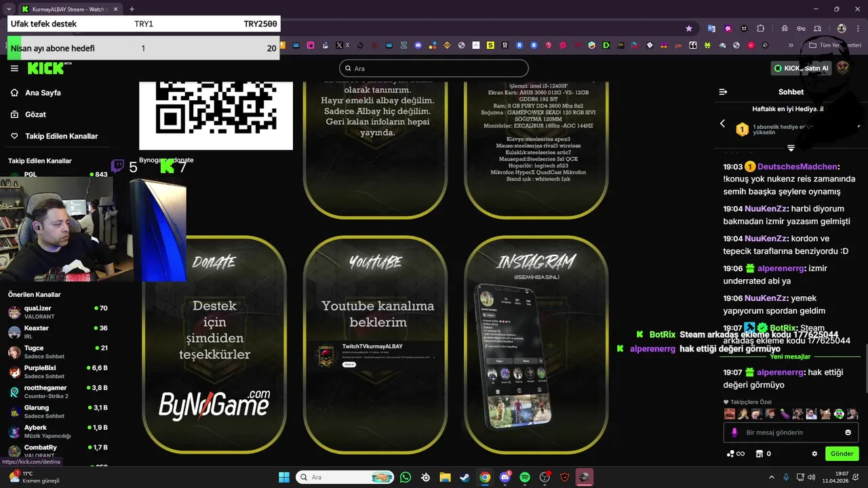Open the system volume control
Viewport: 868px width, 488px height.
pyautogui.click(x=811, y=477)
